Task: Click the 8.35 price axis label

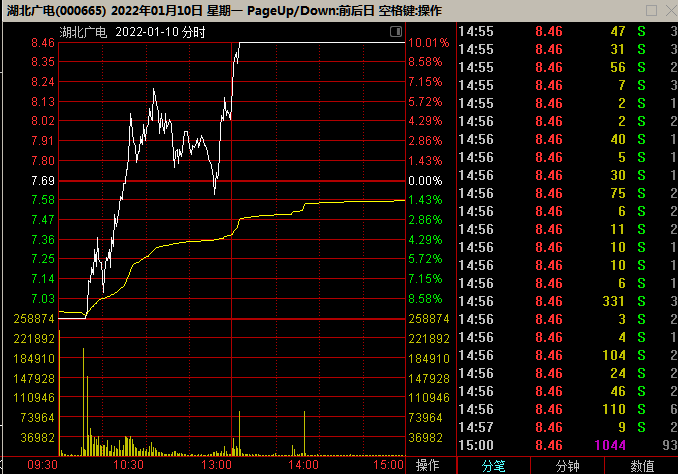Action: [43, 62]
